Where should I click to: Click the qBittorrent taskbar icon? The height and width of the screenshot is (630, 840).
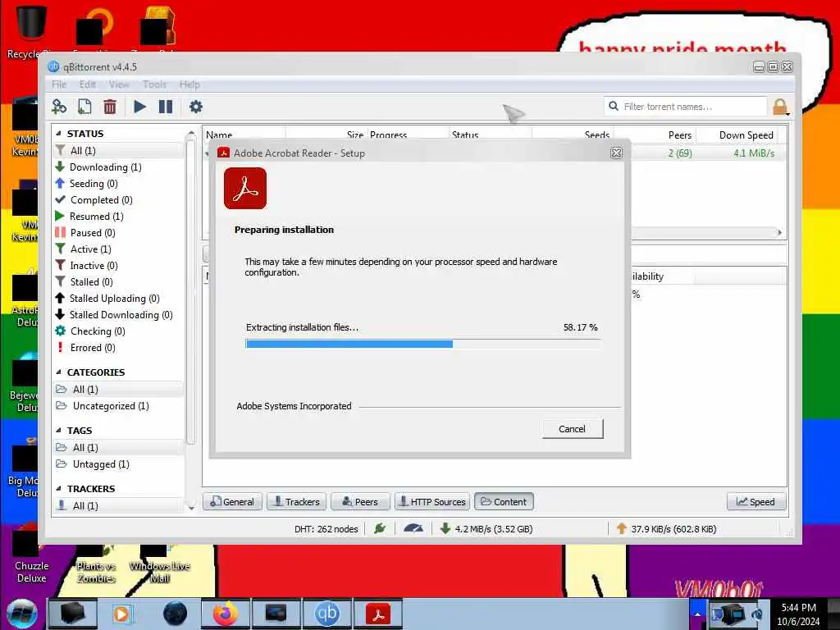(327, 614)
